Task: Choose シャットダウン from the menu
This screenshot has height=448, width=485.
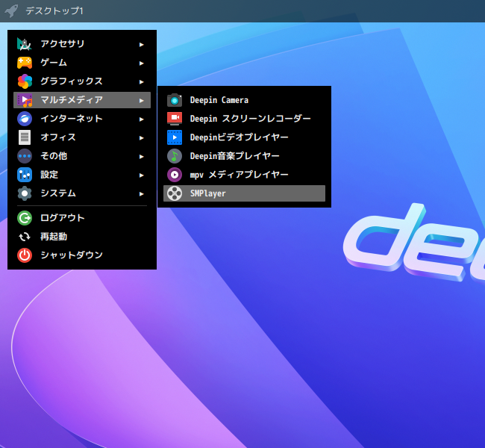Action: pos(82,255)
